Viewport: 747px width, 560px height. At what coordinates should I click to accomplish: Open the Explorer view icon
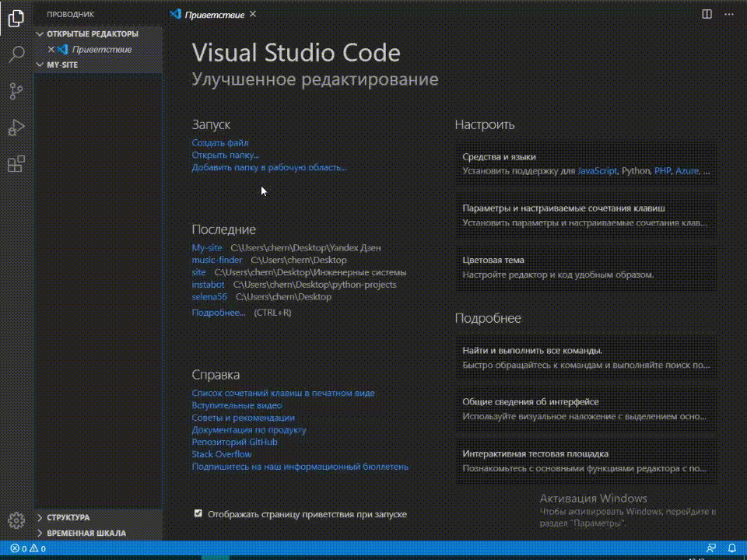[x=16, y=18]
